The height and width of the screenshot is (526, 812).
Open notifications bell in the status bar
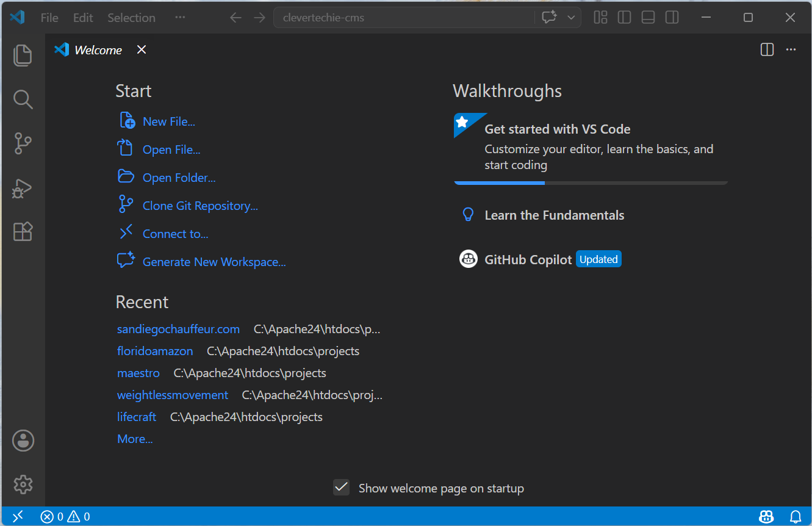point(796,517)
